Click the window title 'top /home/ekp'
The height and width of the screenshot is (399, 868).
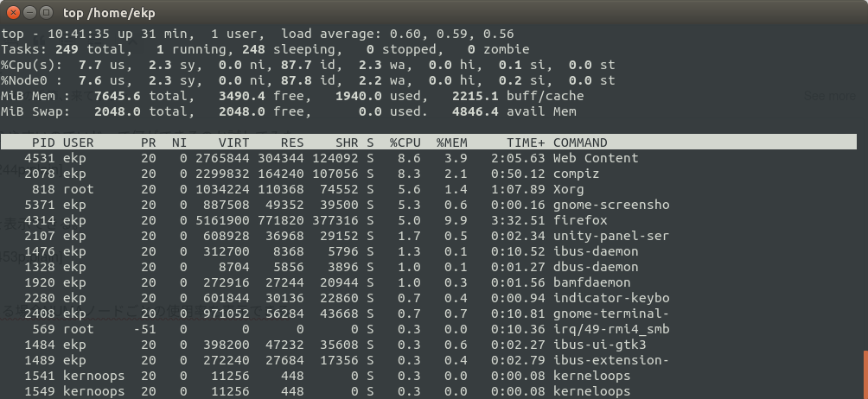click(x=109, y=12)
